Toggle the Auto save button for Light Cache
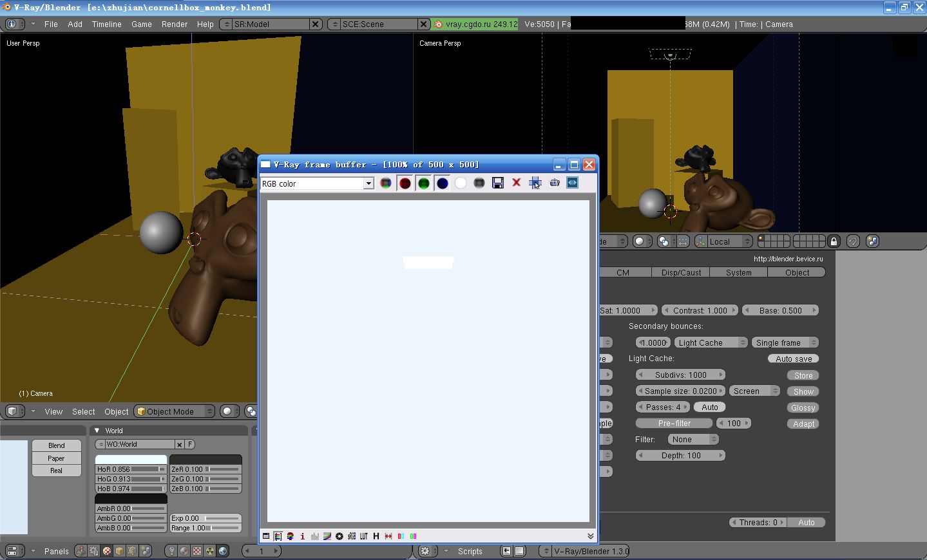 [793, 359]
